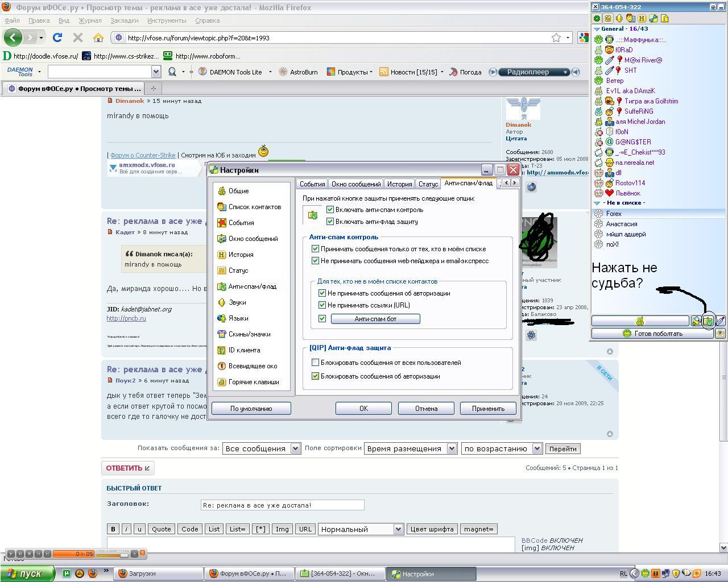
Task: Switch to the 'История' tab
Action: point(399,184)
